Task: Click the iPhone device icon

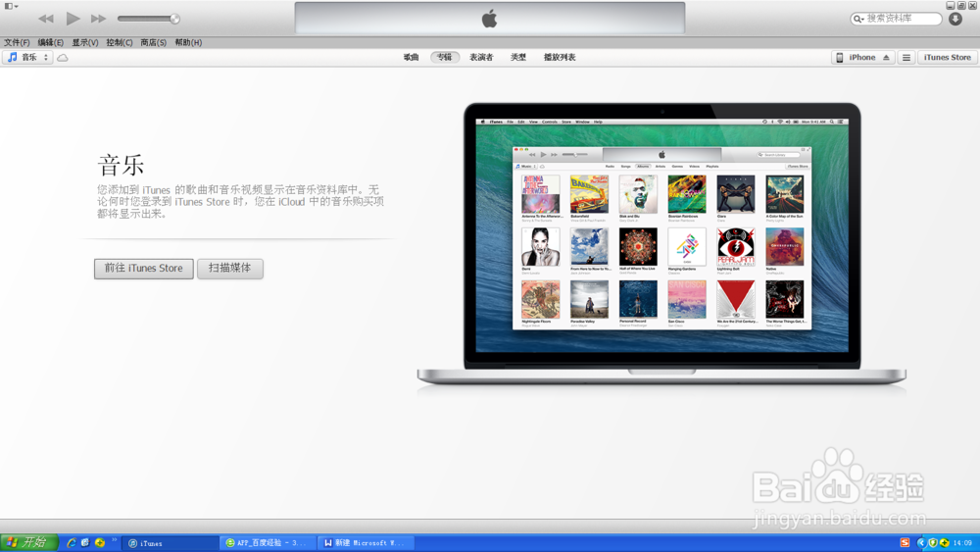Action: pyautogui.click(x=840, y=58)
